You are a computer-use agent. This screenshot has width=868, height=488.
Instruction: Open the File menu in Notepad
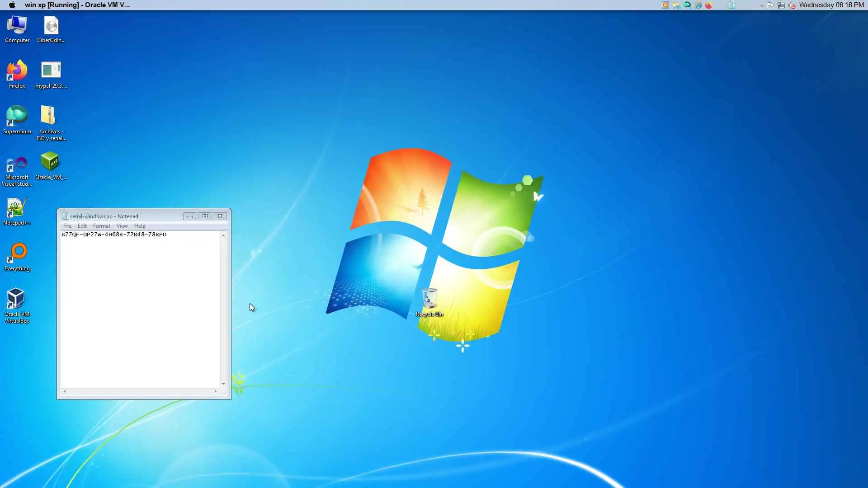coord(67,226)
